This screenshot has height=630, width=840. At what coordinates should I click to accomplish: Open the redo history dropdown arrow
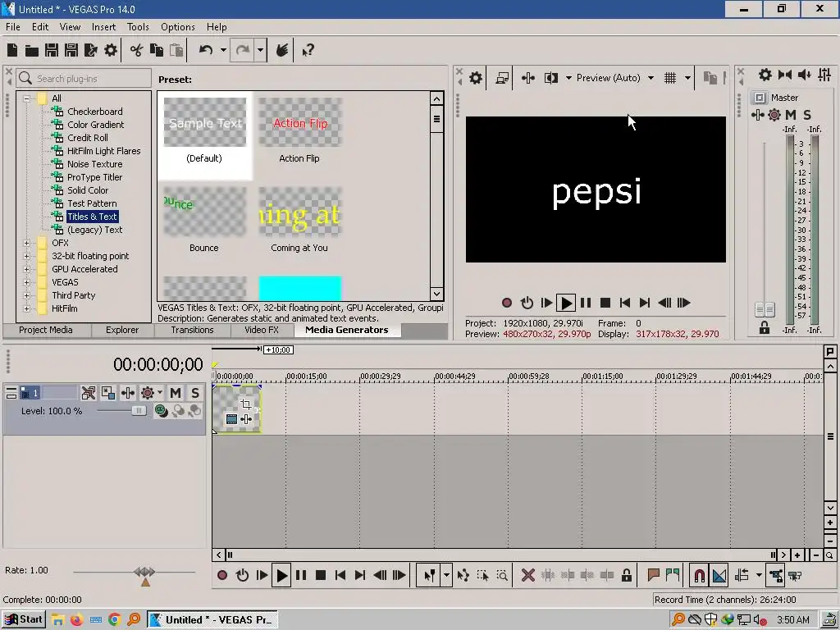(260, 50)
